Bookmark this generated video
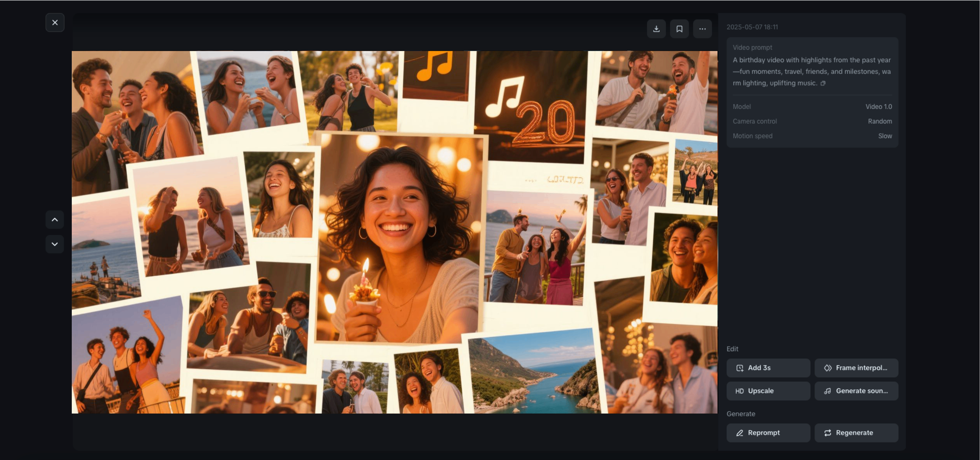This screenshot has width=980, height=460. (679, 29)
